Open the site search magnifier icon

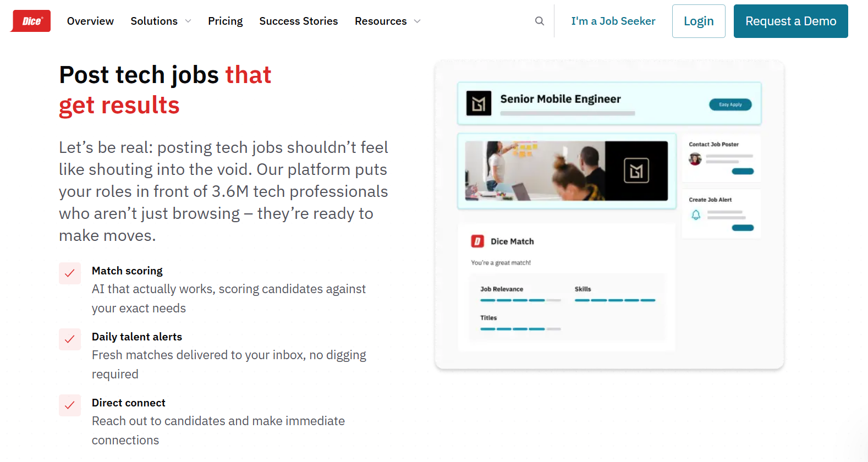click(x=540, y=21)
